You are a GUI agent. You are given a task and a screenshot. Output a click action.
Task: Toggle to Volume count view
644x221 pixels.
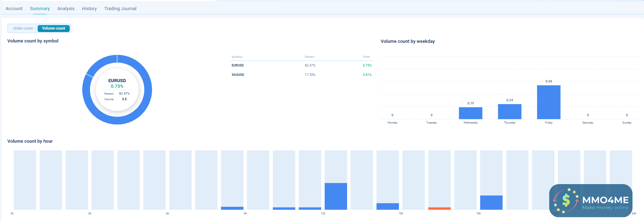[x=54, y=28]
